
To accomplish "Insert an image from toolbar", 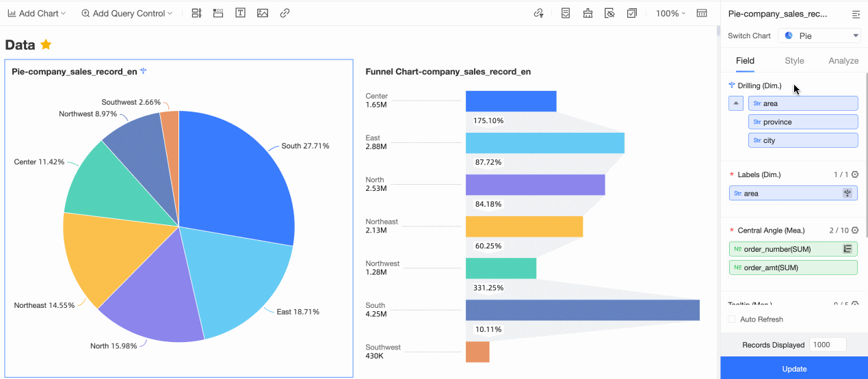I will point(263,13).
